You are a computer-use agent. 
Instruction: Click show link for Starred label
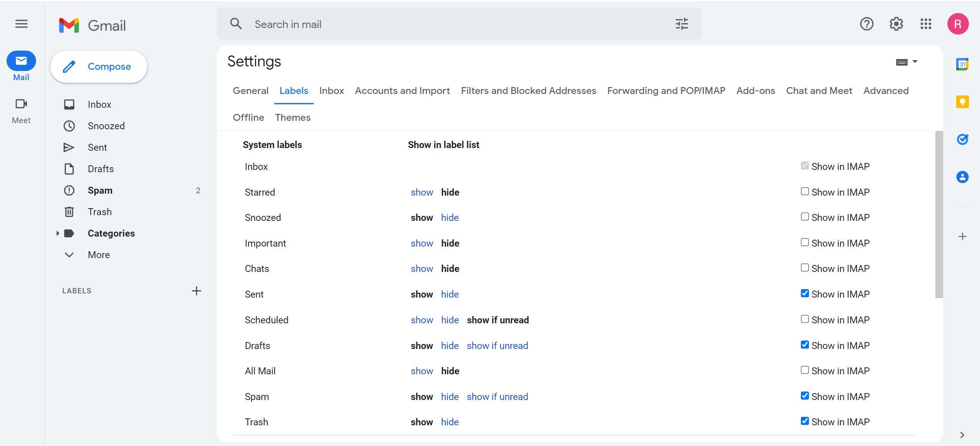422,192
